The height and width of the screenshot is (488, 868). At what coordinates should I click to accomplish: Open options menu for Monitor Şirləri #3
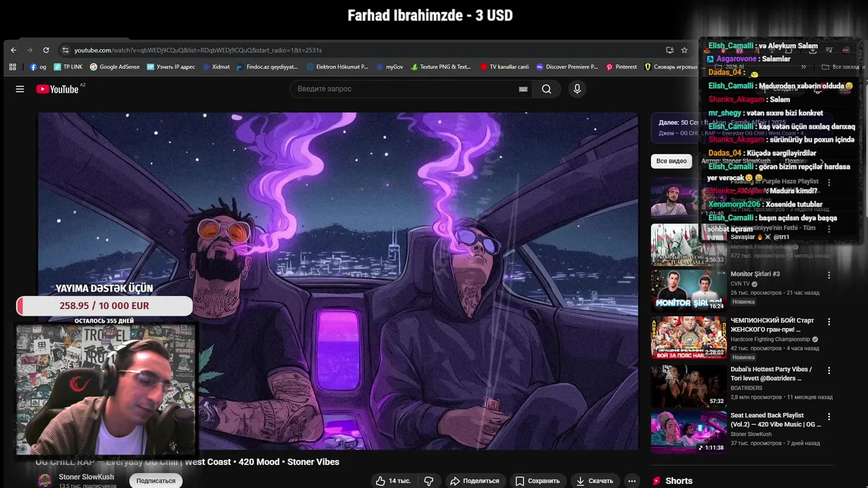[x=829, y=275]
